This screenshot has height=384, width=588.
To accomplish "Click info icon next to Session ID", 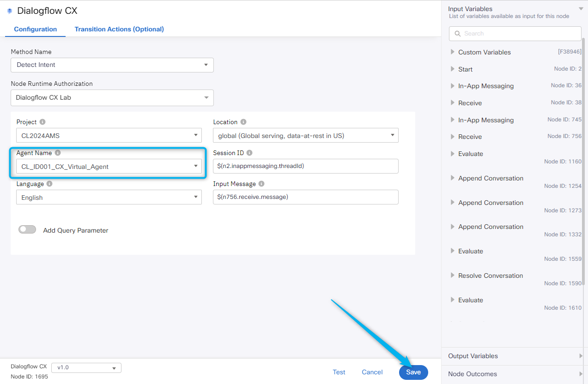I will tap(249, 153).
